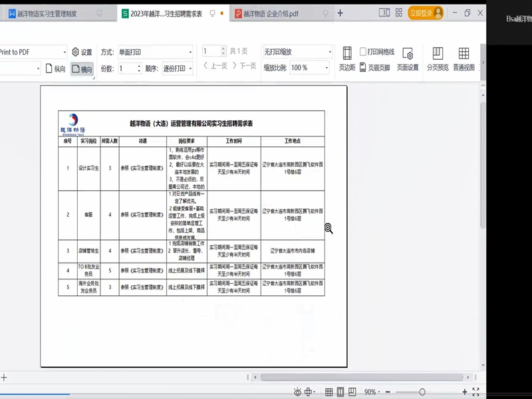
Task: Switch to page break preview 分页预览
Action: click(438, 59)
